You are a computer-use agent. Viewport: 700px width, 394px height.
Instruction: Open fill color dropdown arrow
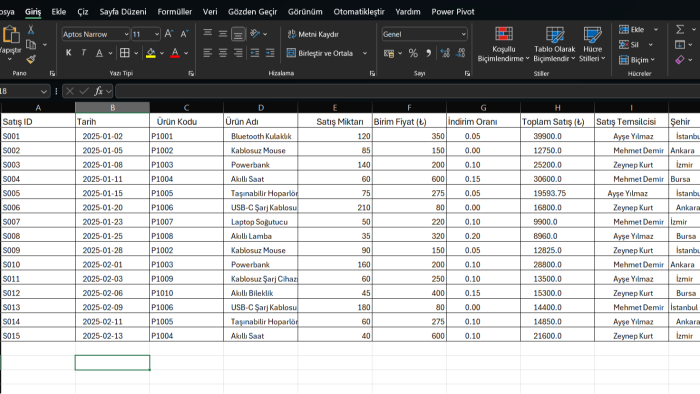point(162,53)
